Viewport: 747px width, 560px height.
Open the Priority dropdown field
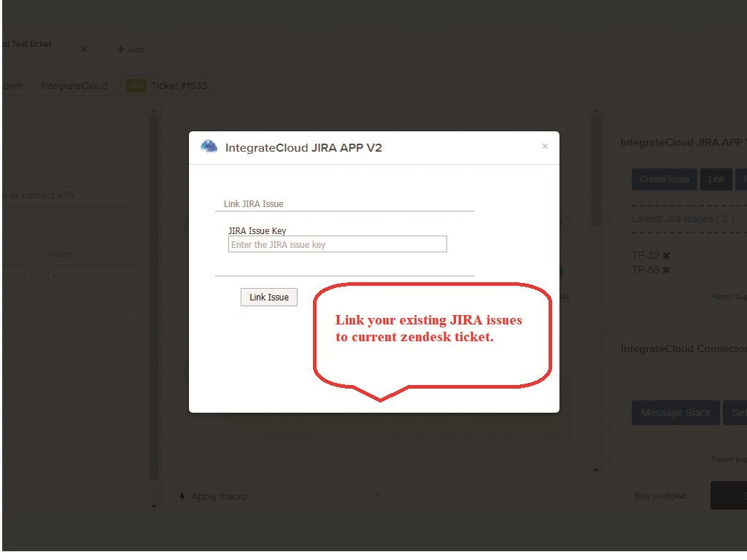[x=93, y=275]
